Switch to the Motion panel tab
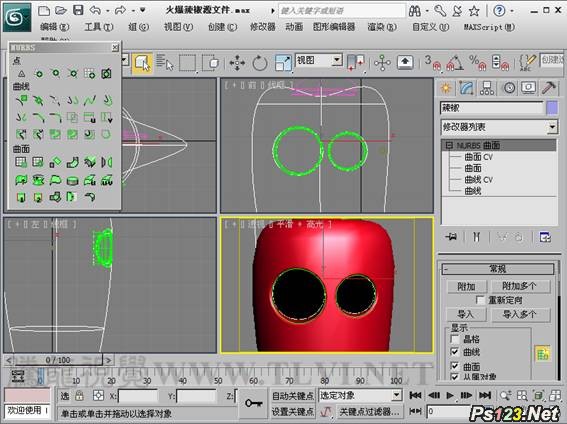Screen dimensions: 567x424 pyautogui.click(x=509, y=88)
